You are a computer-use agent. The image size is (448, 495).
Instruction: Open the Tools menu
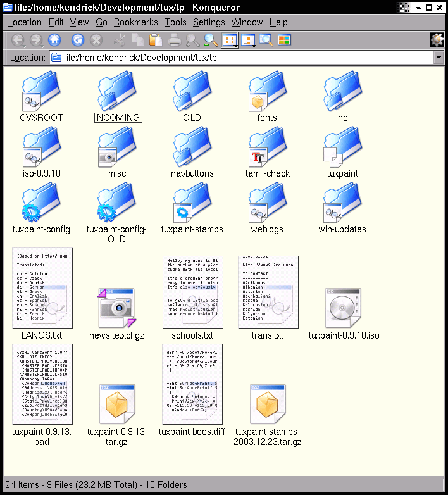point(175,22)
